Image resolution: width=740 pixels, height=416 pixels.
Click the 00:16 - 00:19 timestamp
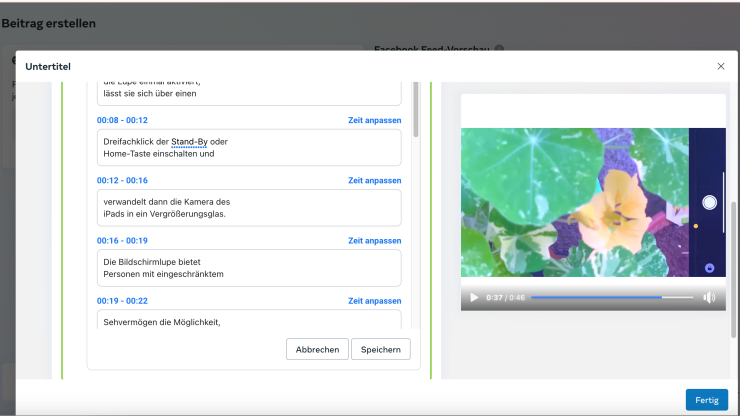122,241
